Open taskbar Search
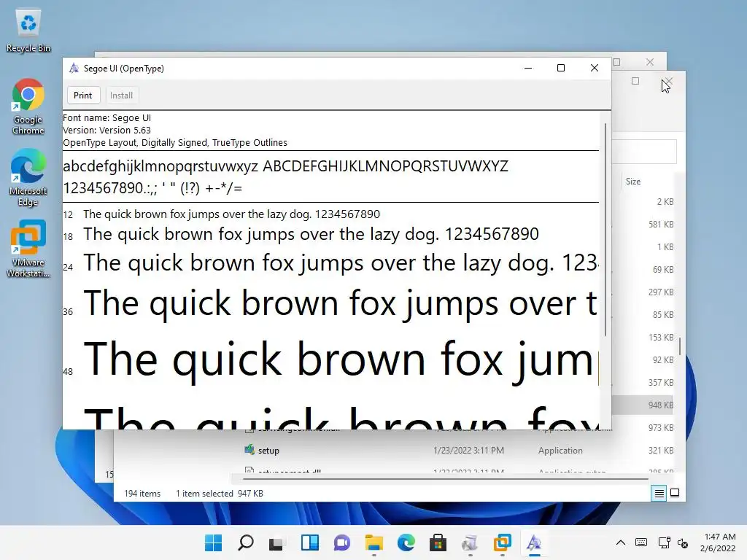This screenshot has height=560, width=747. click(x=245, y=542)
